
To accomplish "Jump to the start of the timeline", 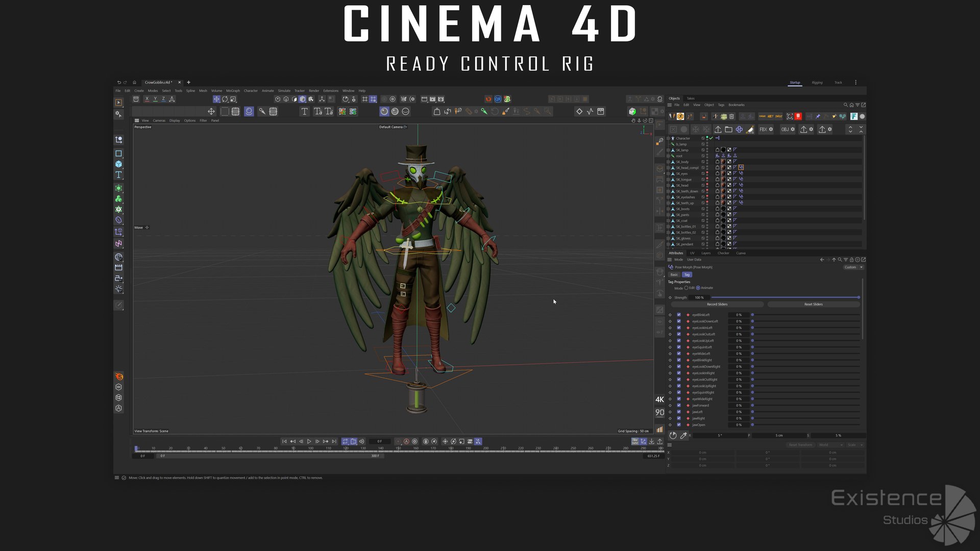I will [x=284, y=441].
